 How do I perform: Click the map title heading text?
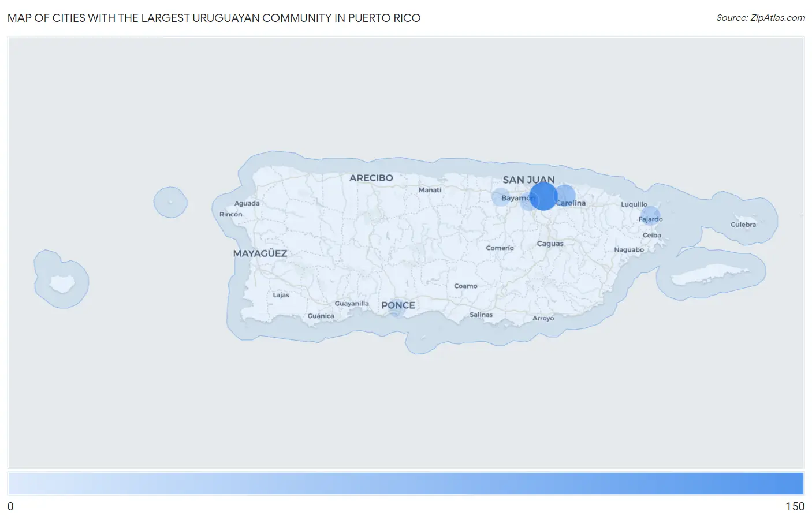point(214,18)
